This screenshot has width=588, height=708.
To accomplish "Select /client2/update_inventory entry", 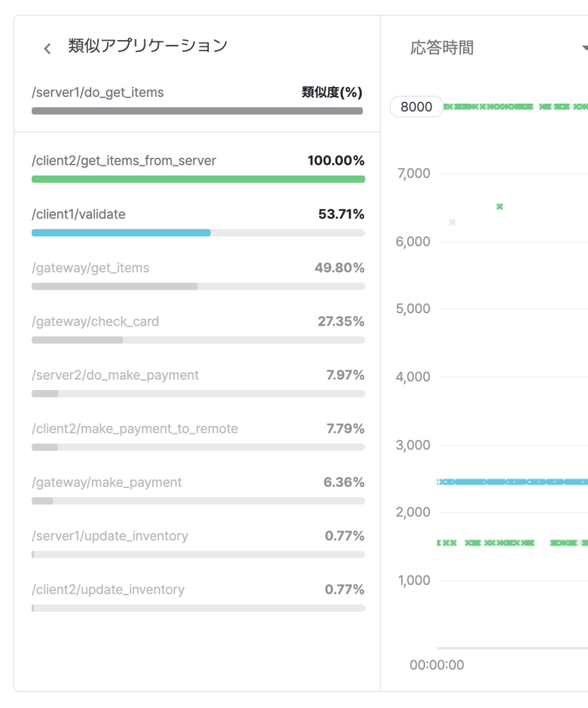I will (108, 590).
